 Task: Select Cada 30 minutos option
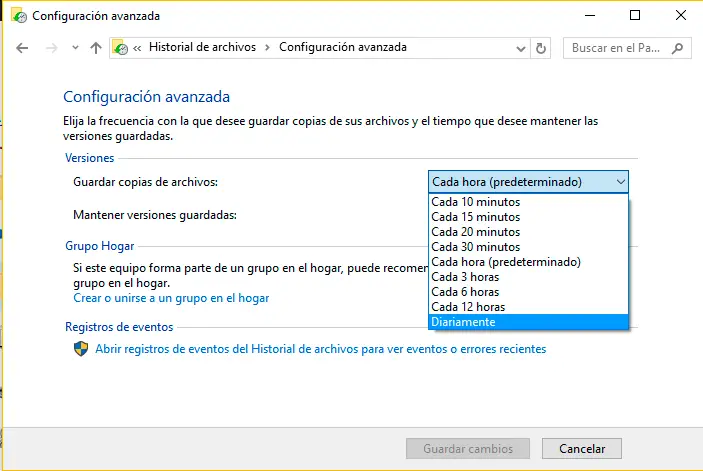pyautogui.click(x=476, y=247)
